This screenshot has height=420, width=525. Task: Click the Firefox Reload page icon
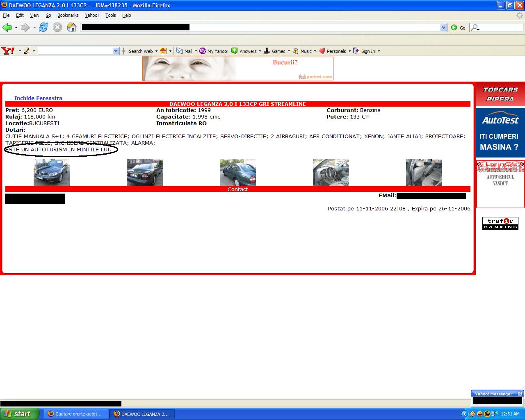tap(43, 27)
